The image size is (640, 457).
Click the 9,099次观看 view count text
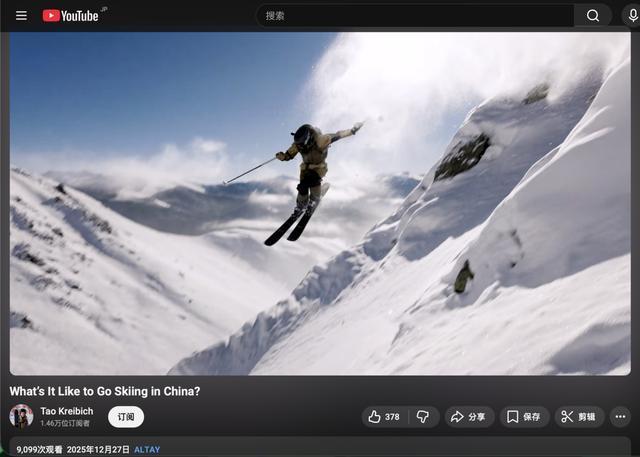tap(39, 450)
